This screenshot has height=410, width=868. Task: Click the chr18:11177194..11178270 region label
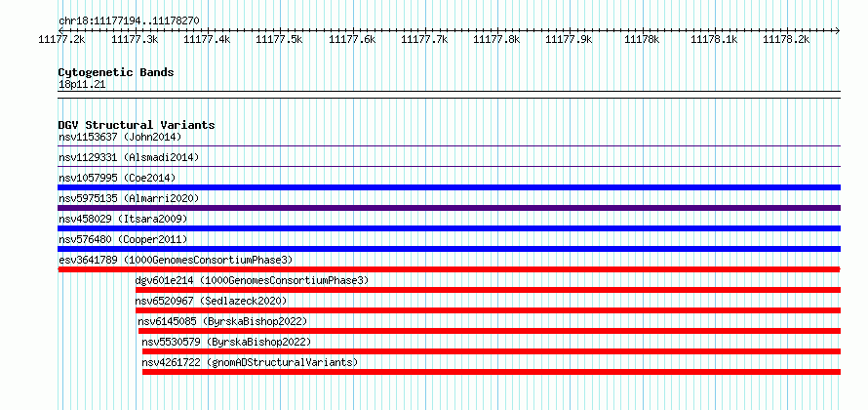[x=129, y=21]
